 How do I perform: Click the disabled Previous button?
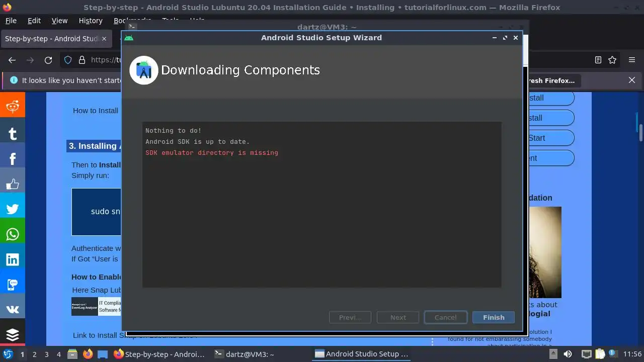(x=350, y=317)
